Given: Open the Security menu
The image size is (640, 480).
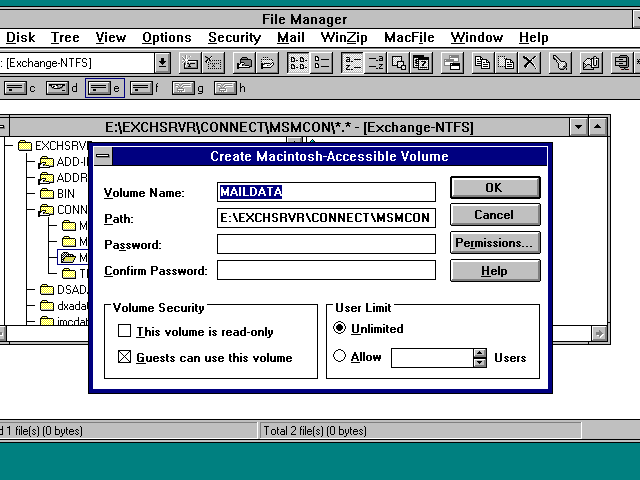Looking at the screenshot, I should (x=234, y=38).
